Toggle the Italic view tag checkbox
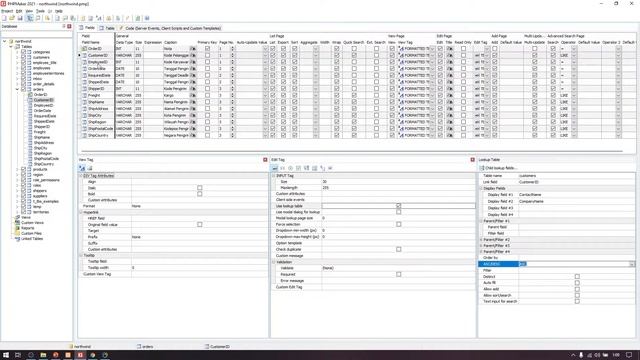The width and height of the screenshot is (640, 360). pos(200,188)
